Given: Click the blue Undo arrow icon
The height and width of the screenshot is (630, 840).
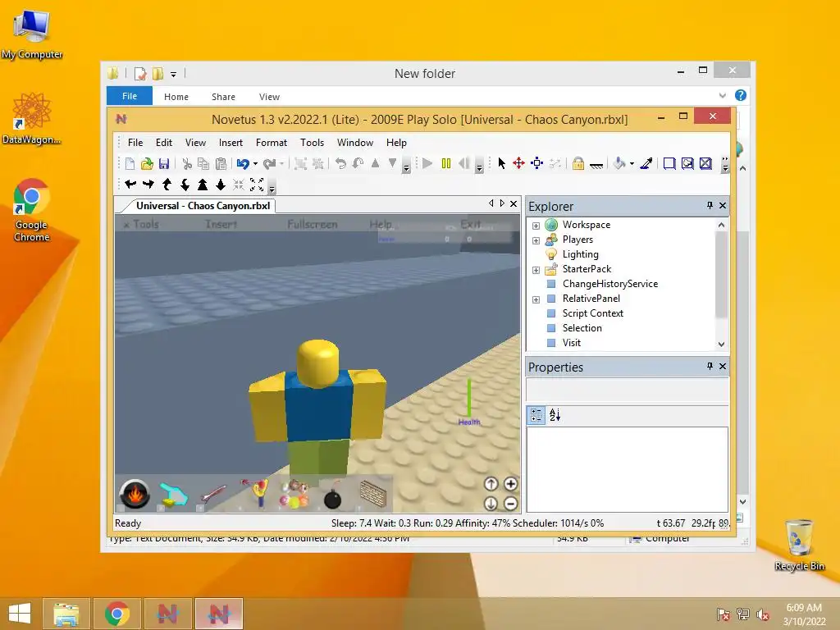Looking at the screenshot, I should [243, 164].
